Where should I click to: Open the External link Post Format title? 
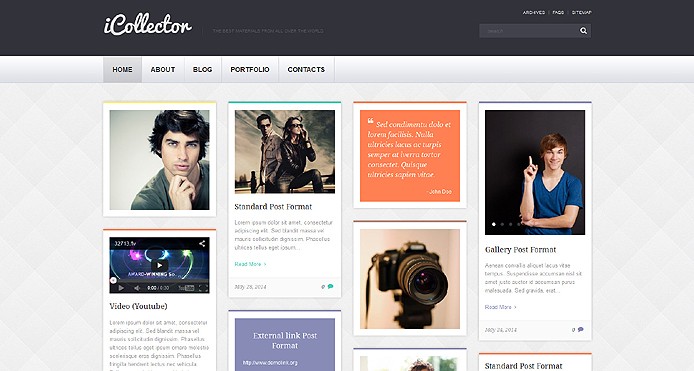(285, 340)
